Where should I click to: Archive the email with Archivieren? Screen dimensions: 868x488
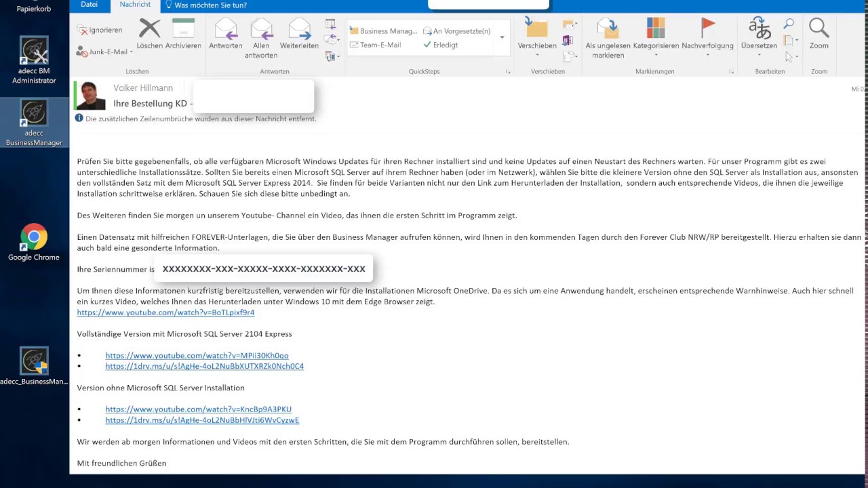point(183,34)
